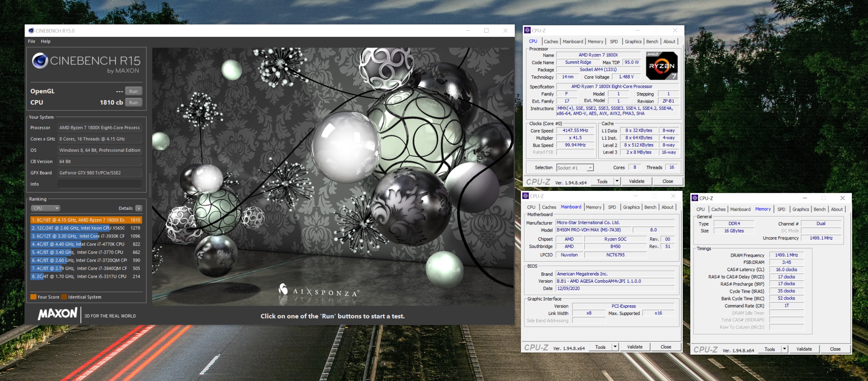Expand the Tools arrow in the Mainboard window

(615, 347)
